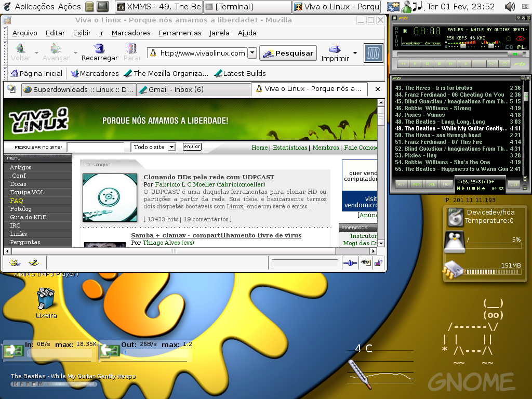Click the Pesquisar search button
The height and width of the screenshot is (399, 532).
pyautogui.click(x=288, y=54)
